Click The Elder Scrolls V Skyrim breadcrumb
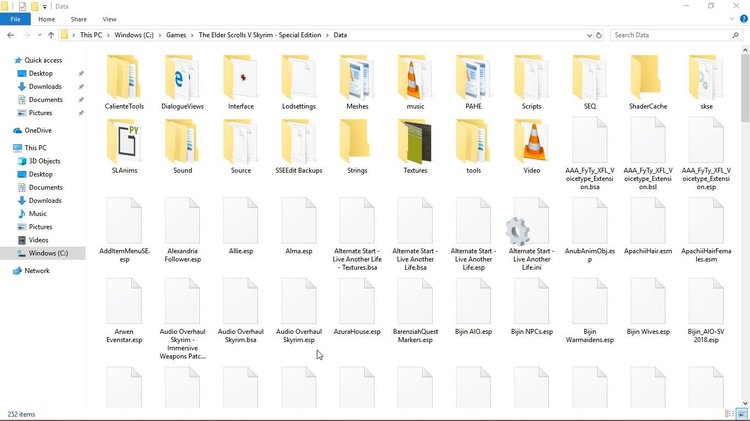This screenshot has width=750, height=421. [260, 35]
